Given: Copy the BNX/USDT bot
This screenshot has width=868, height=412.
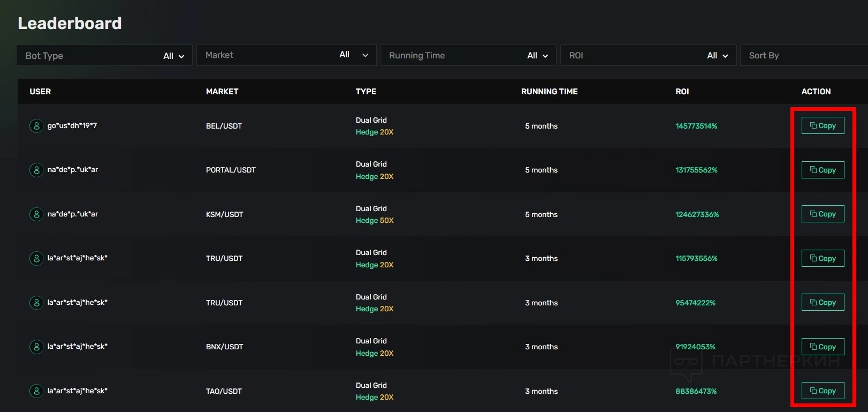Looking at the screenshot, I should click(x=823, y=347).
